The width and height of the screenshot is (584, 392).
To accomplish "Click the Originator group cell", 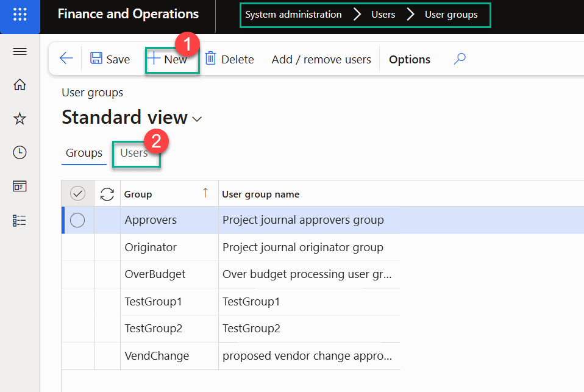I will pyautogui.click(x=169, y=248).
